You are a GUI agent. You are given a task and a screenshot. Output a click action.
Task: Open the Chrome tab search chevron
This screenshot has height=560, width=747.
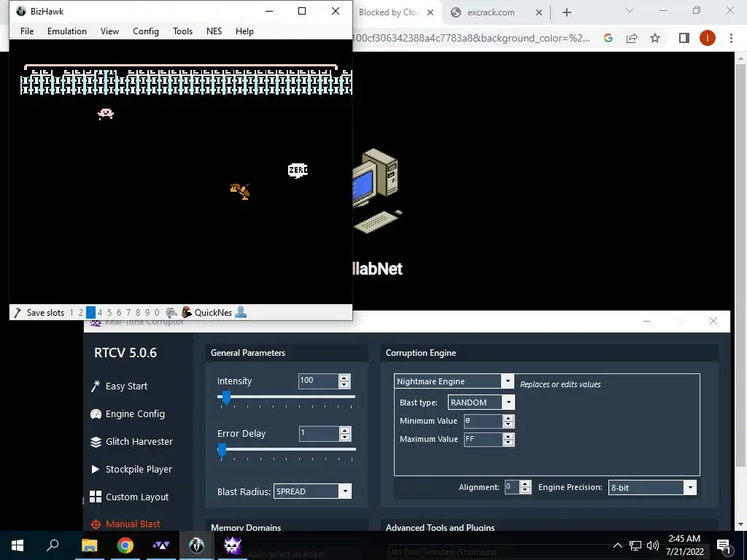[x=629, y=11]
